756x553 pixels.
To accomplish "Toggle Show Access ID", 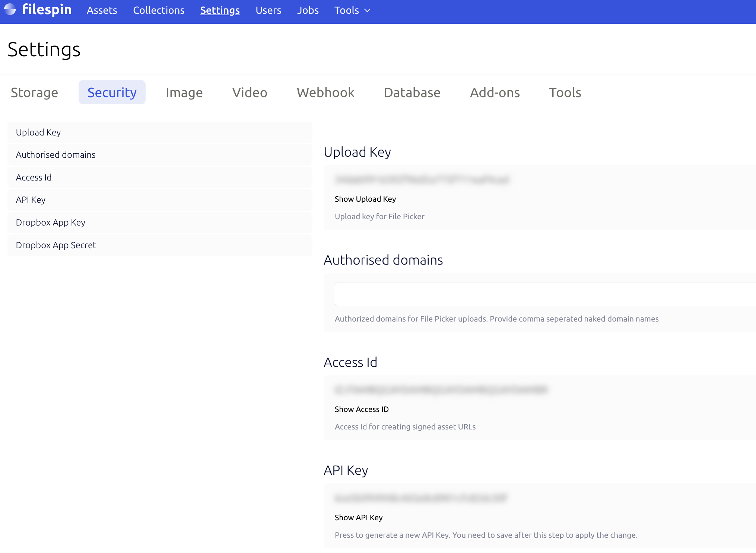I will coord(361,409).
